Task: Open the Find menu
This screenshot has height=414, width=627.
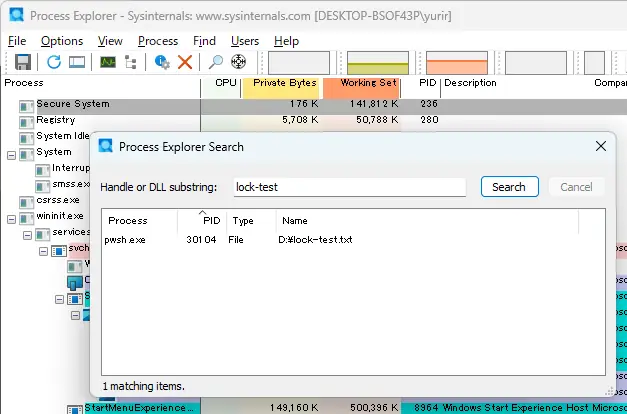Action: click(x=204, y=41)
